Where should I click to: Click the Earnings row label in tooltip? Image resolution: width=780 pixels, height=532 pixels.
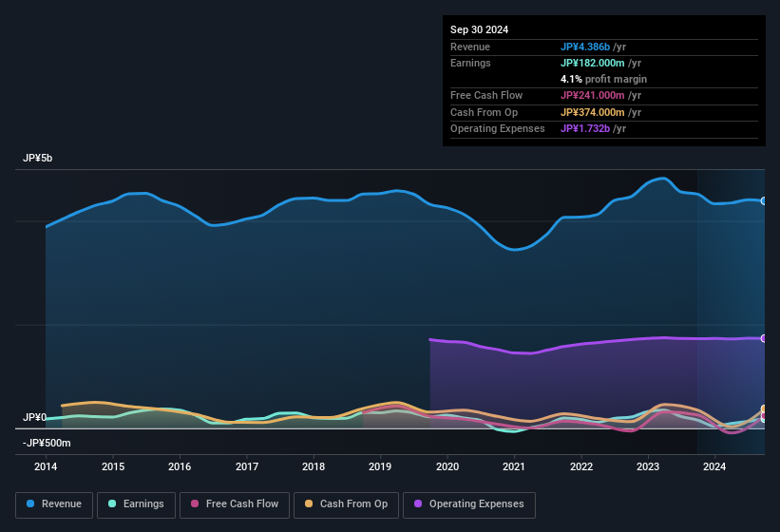pos(470,63)
